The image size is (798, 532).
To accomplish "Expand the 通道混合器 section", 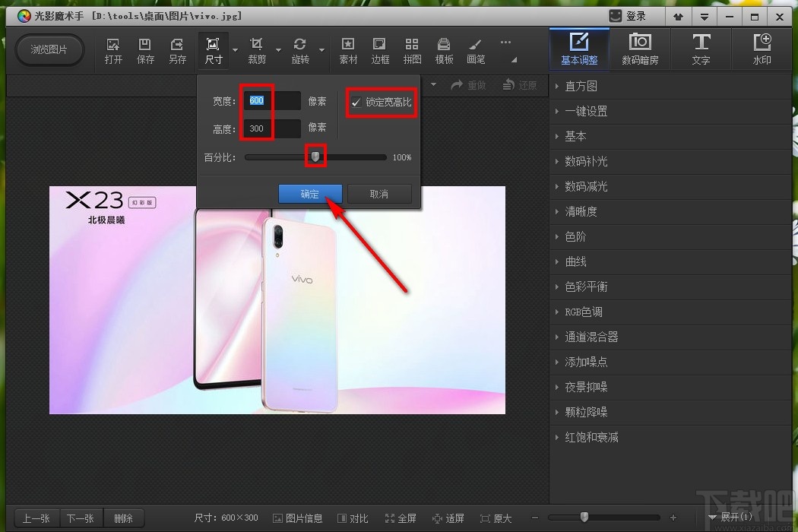I will point(670,337).
